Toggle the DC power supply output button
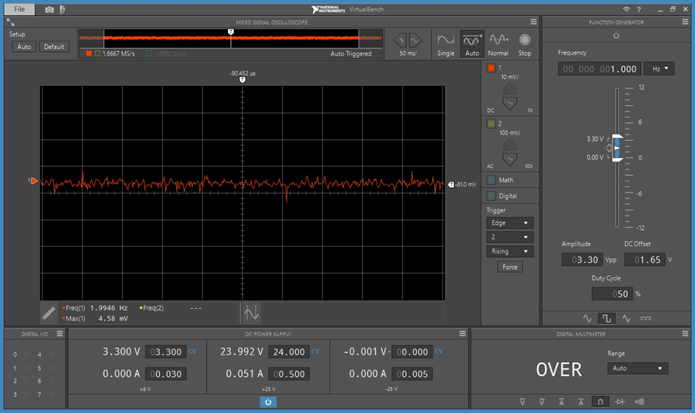Screen dimensions: 695x413 click(268, 402)
